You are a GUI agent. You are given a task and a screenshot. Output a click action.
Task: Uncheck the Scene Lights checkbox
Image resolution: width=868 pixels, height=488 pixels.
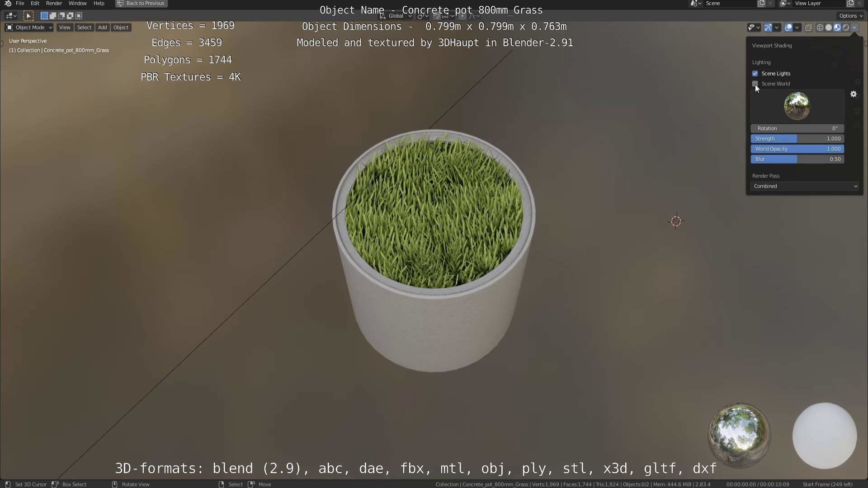[x=755, y=73]
